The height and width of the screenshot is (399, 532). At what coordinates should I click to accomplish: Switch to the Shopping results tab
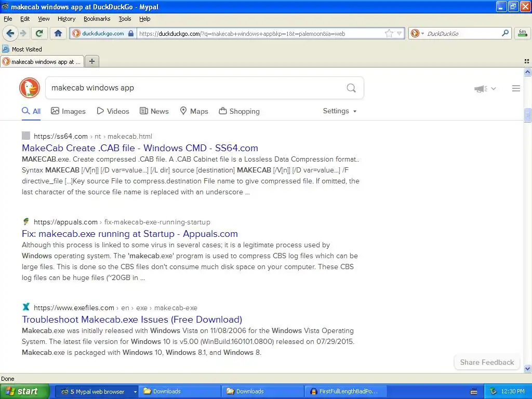tap(239, 111)
